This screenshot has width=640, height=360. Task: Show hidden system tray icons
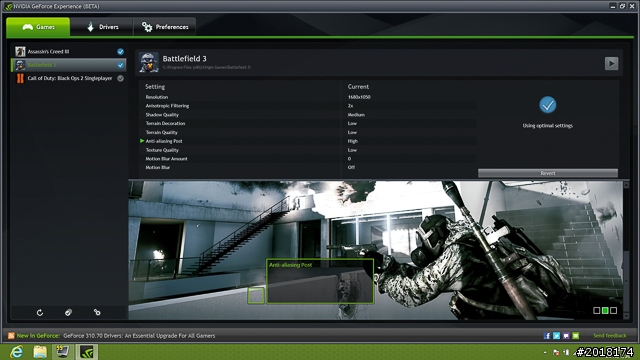[545, 352]
